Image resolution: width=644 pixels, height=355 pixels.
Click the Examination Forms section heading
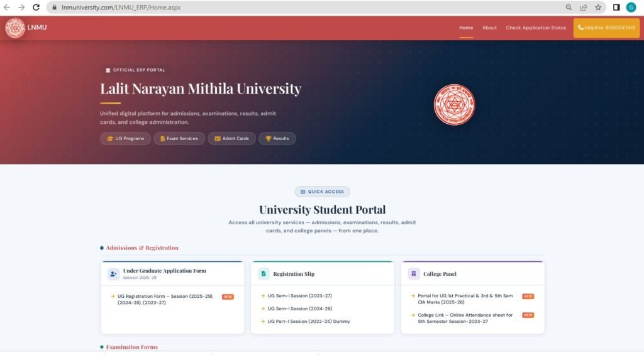click(x=132, y=347)
